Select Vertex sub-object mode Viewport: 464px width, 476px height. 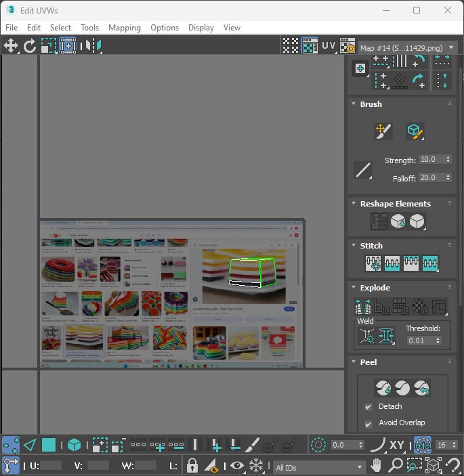(11, 445)
